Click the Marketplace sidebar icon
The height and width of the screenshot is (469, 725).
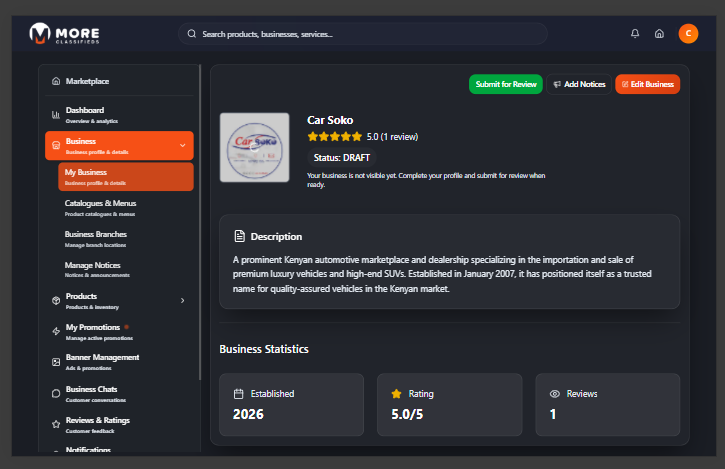coord(55,81)
